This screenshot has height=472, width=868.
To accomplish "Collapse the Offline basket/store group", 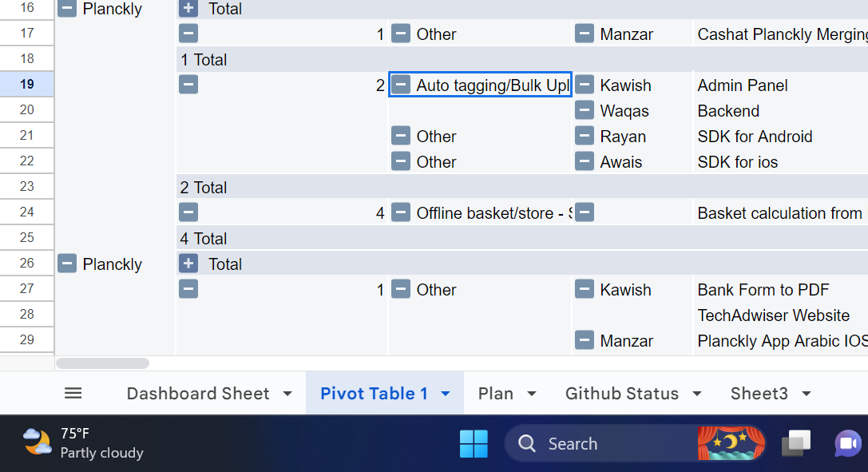I will [x=401, y=212].
